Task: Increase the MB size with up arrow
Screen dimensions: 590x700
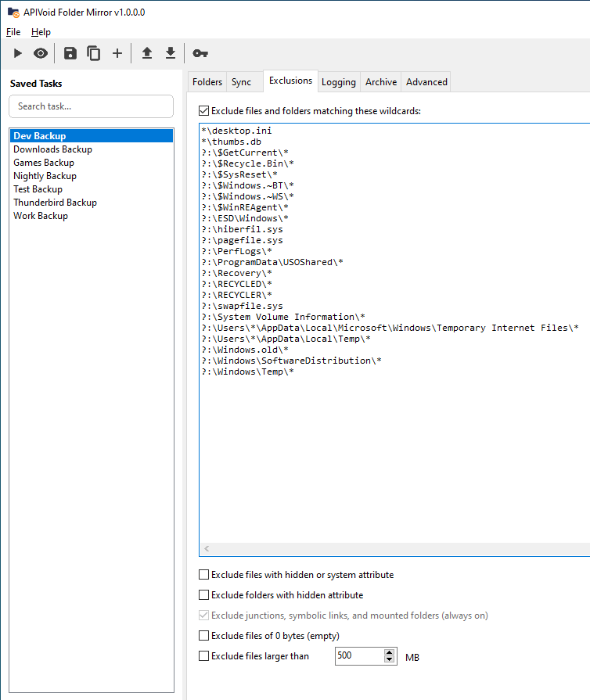Action: [390, 652]
